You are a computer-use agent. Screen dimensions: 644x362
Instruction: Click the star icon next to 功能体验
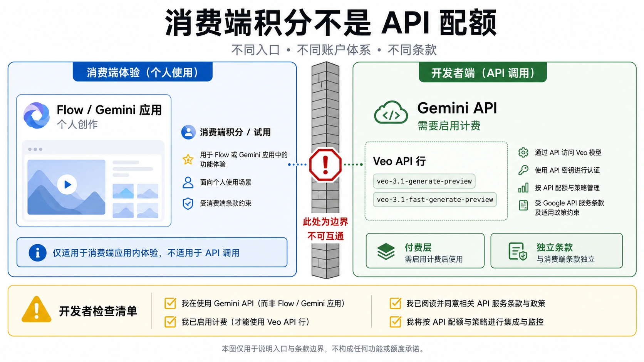coord(188,159)
